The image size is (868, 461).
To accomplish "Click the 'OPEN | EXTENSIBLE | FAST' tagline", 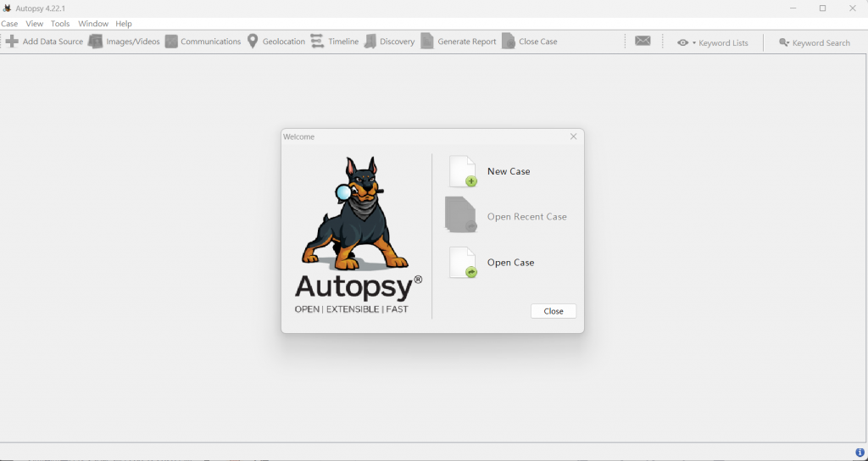I will pyautogui.click(x=352, y=309).
